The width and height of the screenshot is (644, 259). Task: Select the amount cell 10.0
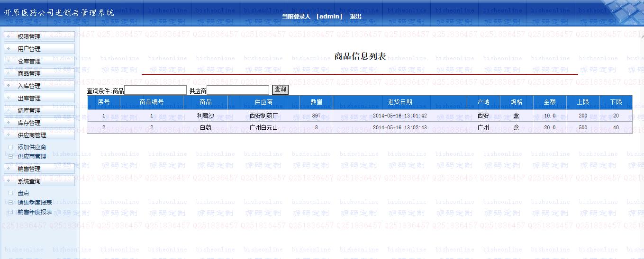click(550, 116)
